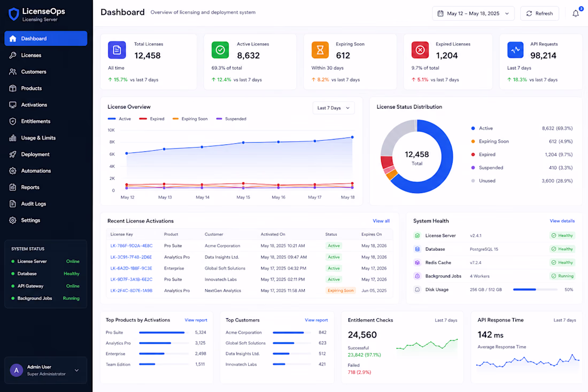Viewport: 588px width, 392px height.
Task: Open the Licenses menu item
Action: click(46, 55)
